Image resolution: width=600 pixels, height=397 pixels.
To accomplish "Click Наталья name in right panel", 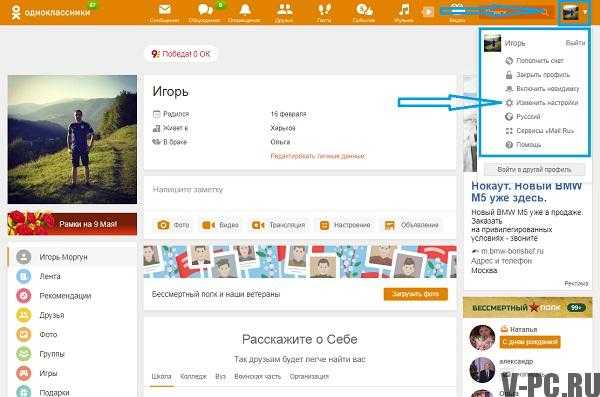I will point(523,329).
